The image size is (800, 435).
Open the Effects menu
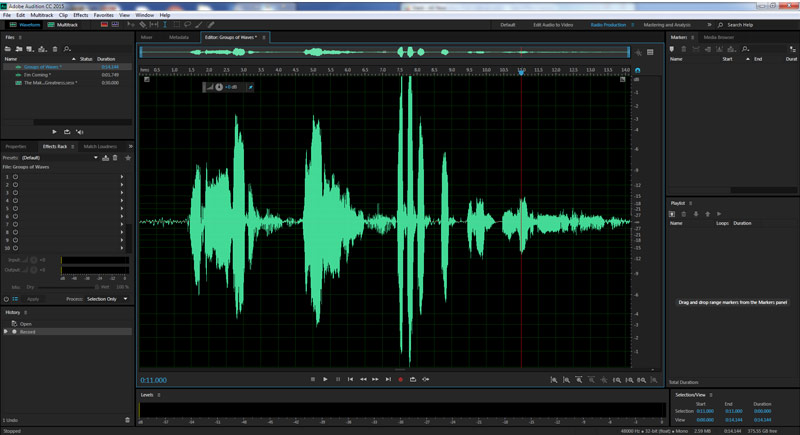pos(81,15)
